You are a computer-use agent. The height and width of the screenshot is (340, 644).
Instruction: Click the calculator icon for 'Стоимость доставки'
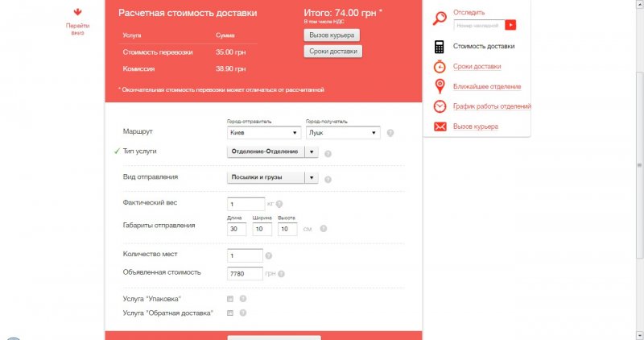pyautogui.click(x=440, y=46)
